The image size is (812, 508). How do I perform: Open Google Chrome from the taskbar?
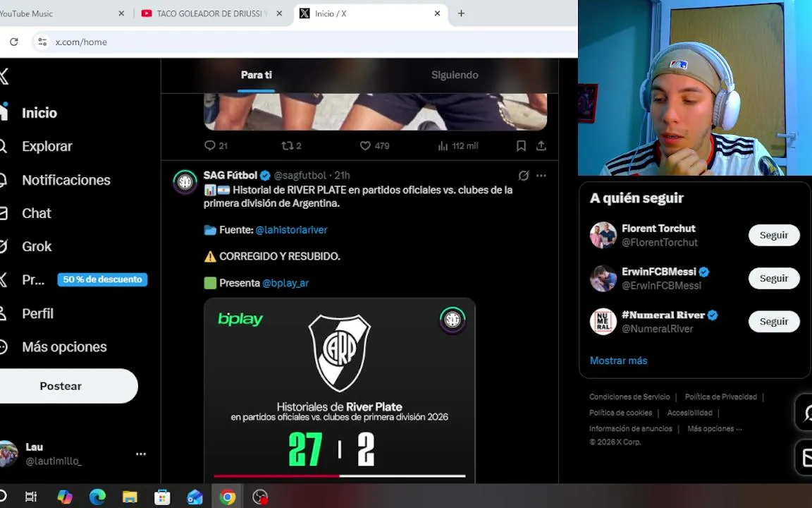pos(228,497)
